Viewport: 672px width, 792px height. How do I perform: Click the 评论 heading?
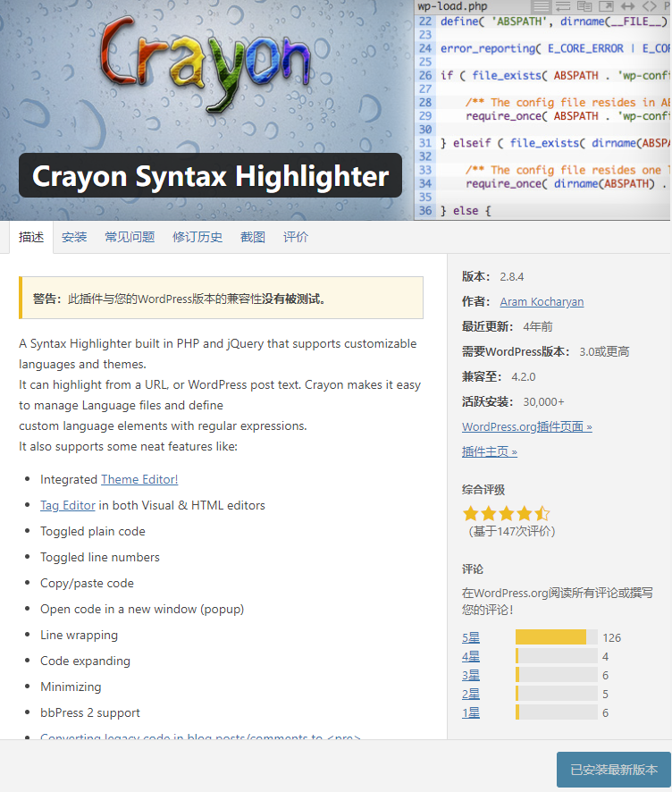473,569
